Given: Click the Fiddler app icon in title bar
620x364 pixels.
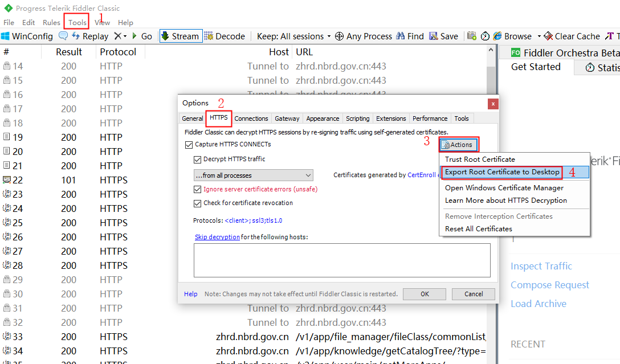Looking at the screenshot, I should click(x=8, y=8).
